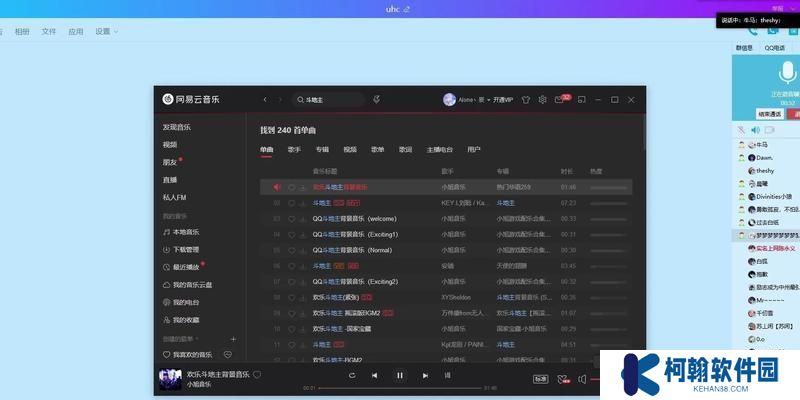Image resolution: width=800 pixels, height=400 pixels.
Task: Start heartbeat mode icon beside 我喜欢的音乐
Action: [x=228, y=355]
